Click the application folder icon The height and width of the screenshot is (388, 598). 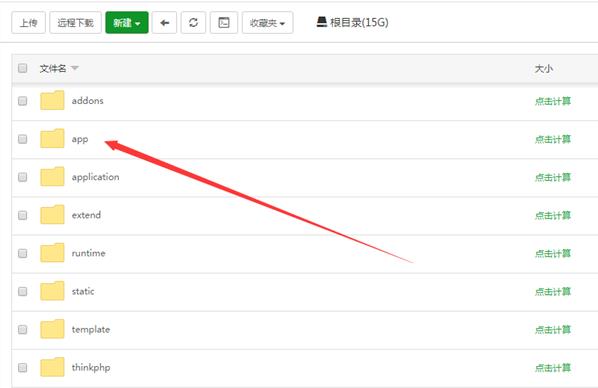click(52, 177)
